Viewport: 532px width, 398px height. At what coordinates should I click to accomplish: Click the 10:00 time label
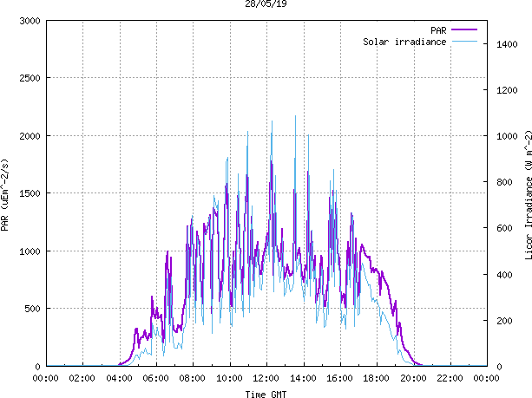[229, 378]
